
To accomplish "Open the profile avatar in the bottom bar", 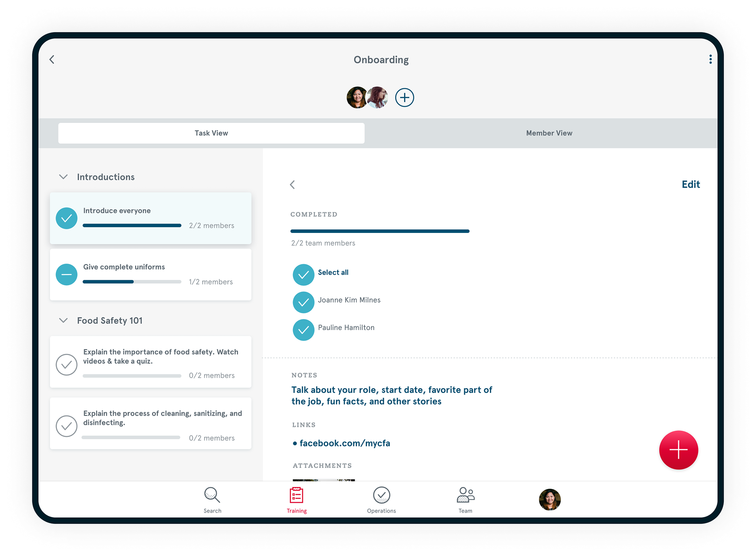I will (x=550, y=500).
